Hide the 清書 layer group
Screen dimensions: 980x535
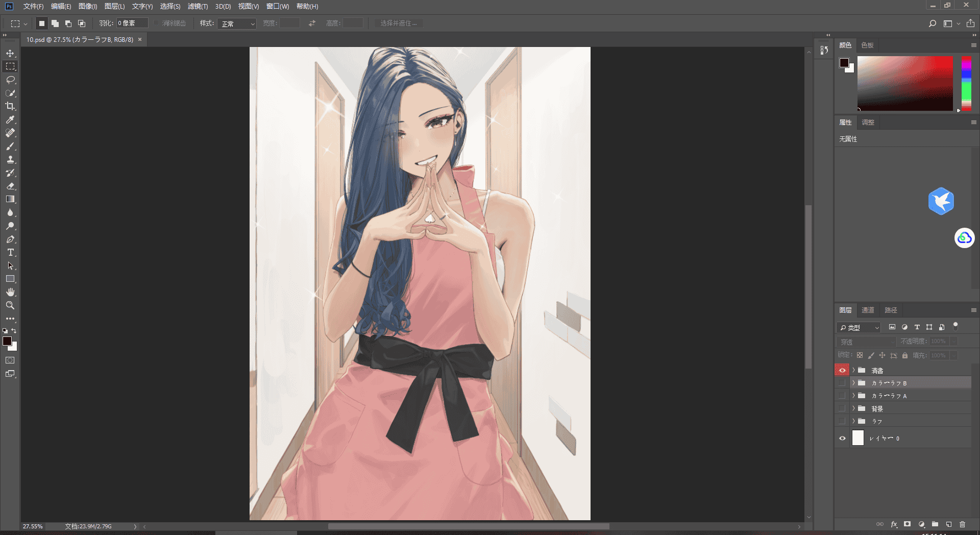pos(842,370)
